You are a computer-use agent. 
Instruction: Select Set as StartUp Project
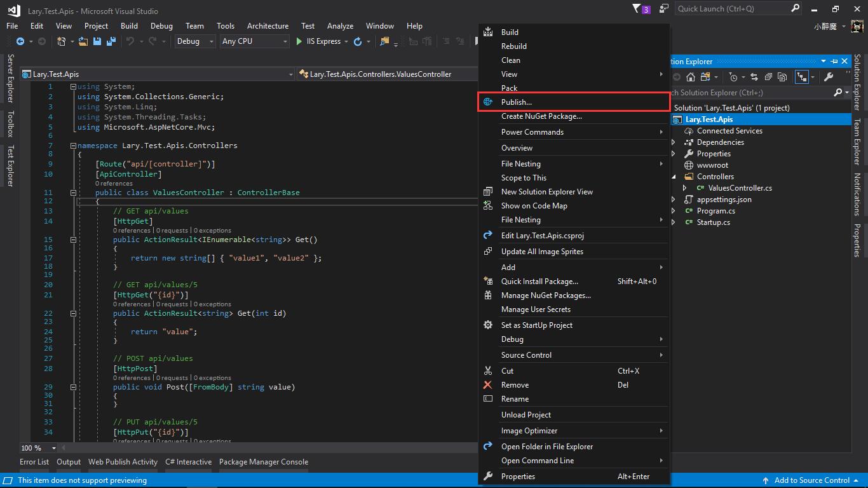[574, 325]
